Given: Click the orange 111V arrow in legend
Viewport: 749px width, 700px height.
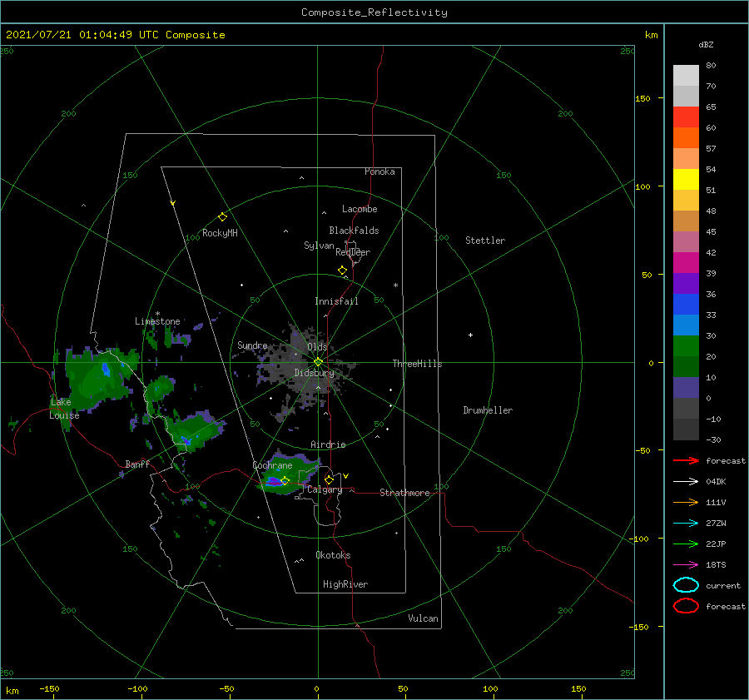Looking at the screenshot, I should point(686,502).
